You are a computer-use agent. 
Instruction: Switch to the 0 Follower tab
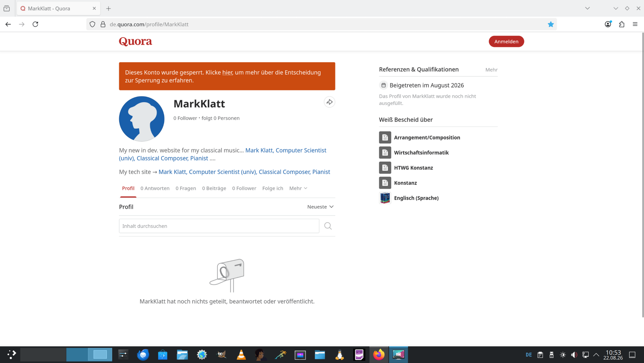[244, 188]
